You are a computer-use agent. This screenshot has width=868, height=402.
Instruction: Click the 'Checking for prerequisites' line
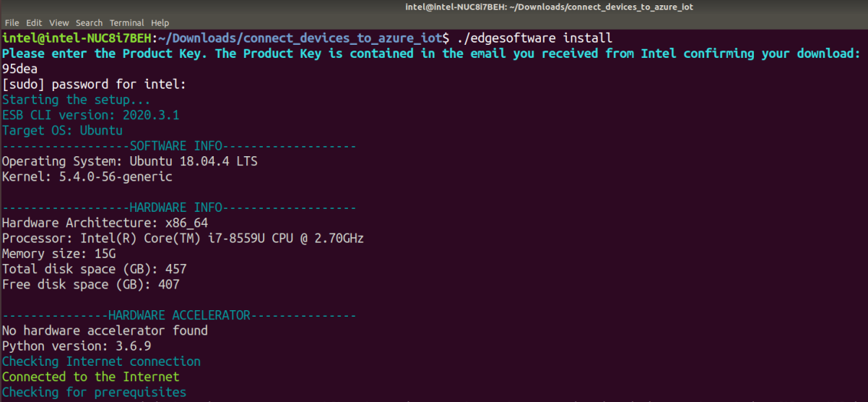pos(94,393)
